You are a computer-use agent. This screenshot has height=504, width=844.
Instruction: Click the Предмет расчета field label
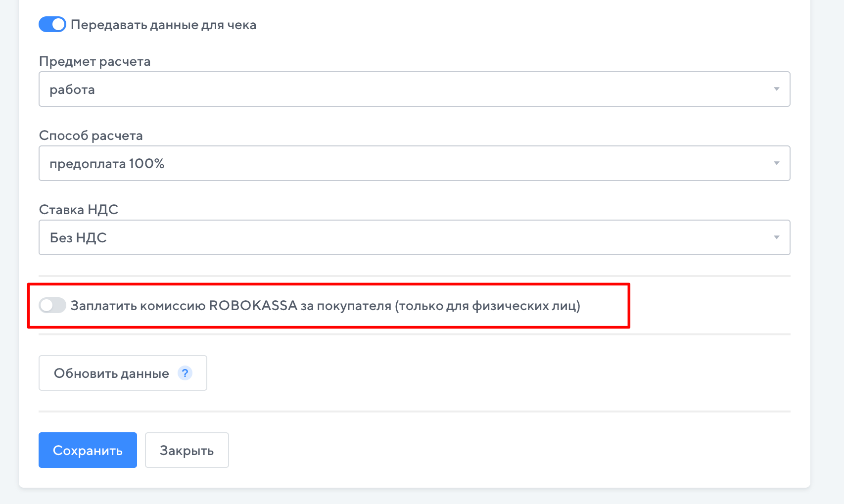[94, 61]
